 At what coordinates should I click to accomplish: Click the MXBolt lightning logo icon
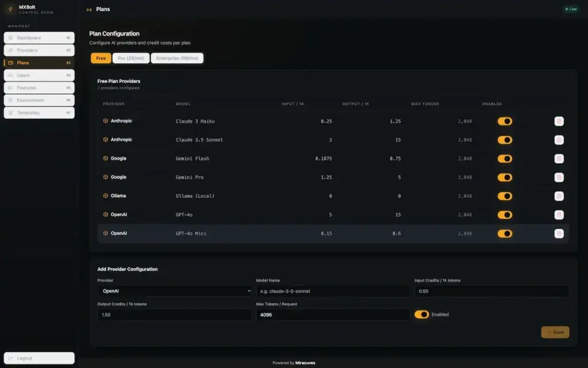[x=10, y=9]
